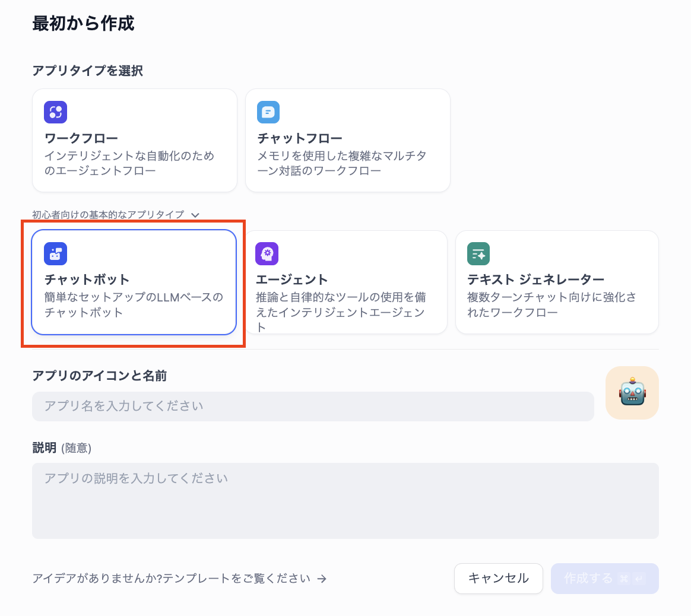691x616 pixels.
Task: Focus the アプリ名を入力してください name field
Action: [x=313, y=407]
